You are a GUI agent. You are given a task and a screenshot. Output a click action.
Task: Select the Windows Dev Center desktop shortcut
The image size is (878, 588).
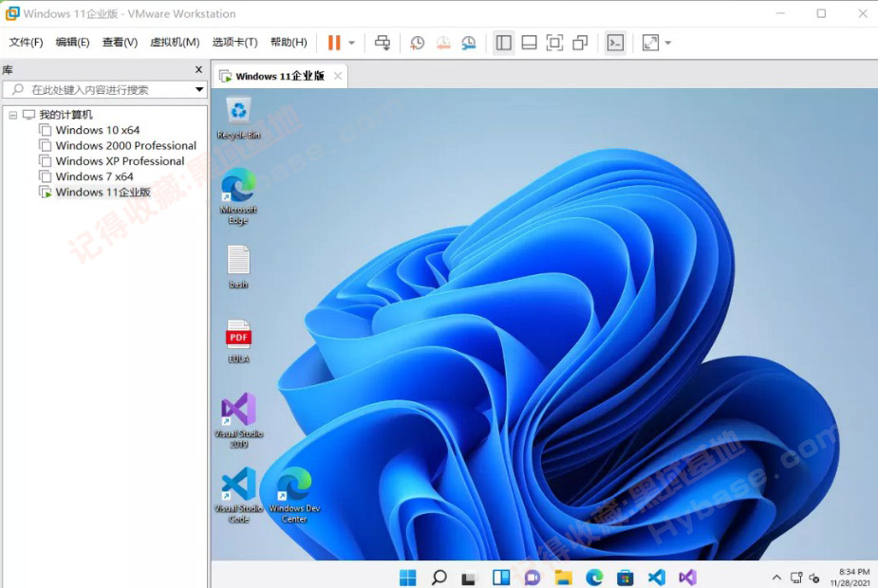coord(294,495)
